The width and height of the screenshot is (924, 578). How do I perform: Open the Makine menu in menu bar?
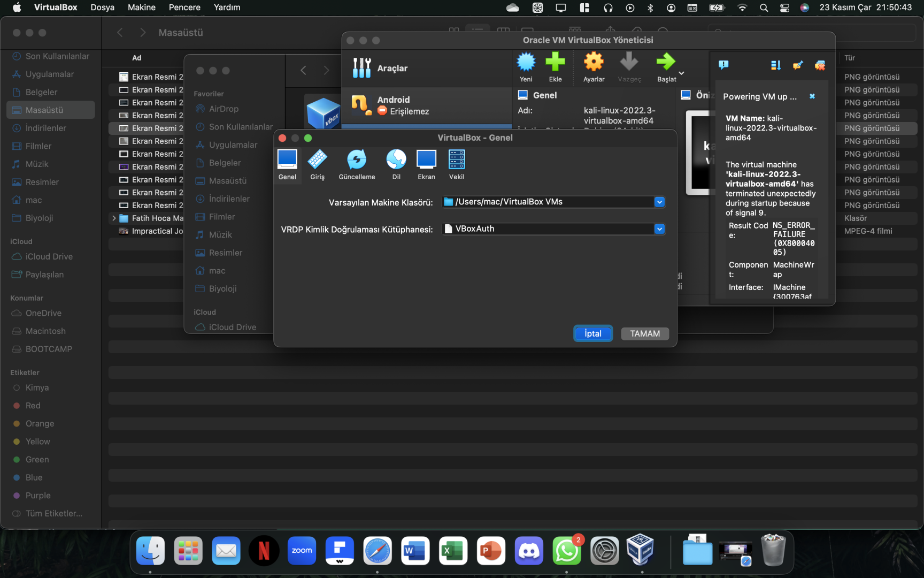[x=141, y=7]
